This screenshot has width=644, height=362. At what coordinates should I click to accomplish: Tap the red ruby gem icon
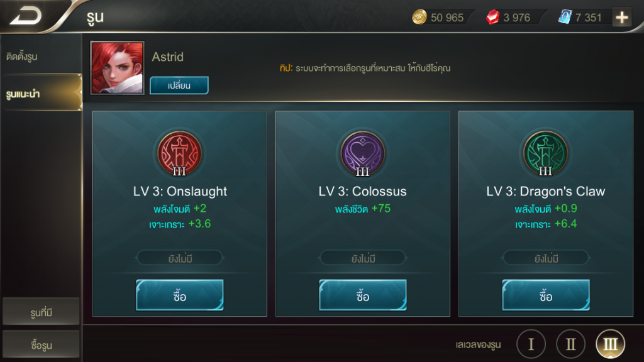pos(492,17)
